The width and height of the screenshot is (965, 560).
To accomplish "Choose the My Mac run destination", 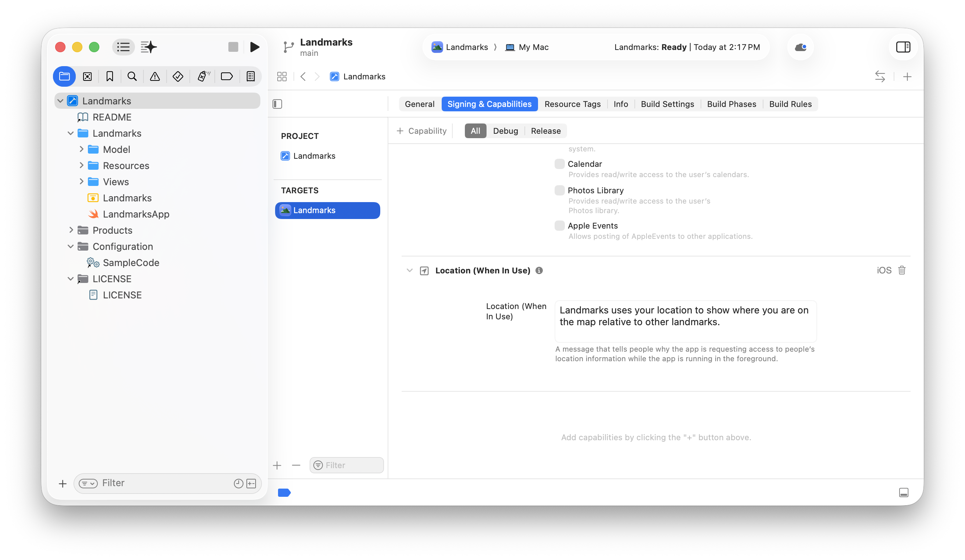I will [527, 47].
